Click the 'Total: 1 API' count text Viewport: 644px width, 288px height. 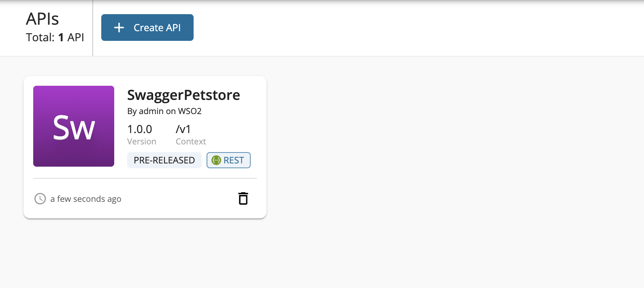[55, 38]
